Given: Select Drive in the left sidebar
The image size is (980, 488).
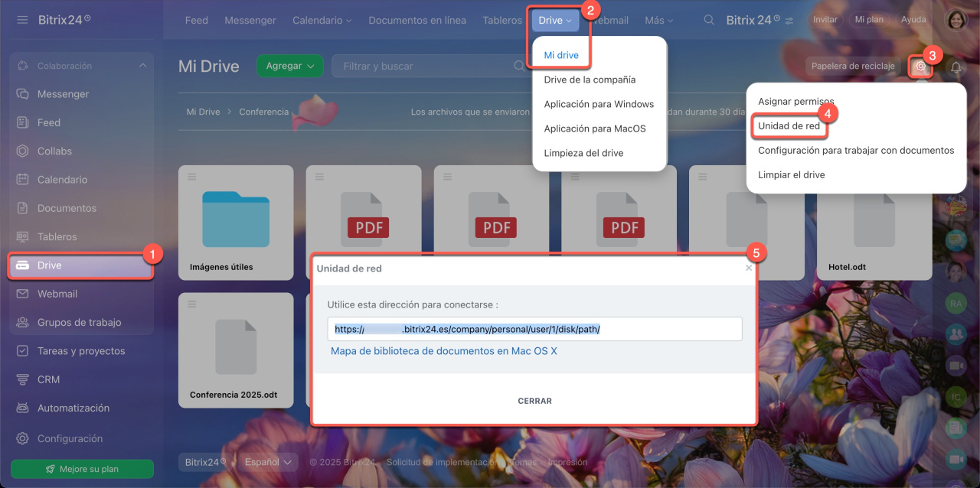Looking at the screenshot, I should coord(81,265).
